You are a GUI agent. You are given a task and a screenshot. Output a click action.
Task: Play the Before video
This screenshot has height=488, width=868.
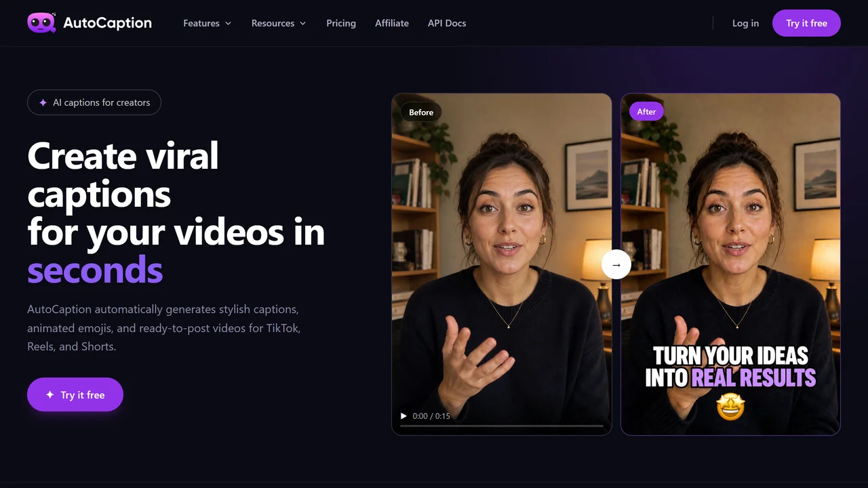click(x=403, y=415)
